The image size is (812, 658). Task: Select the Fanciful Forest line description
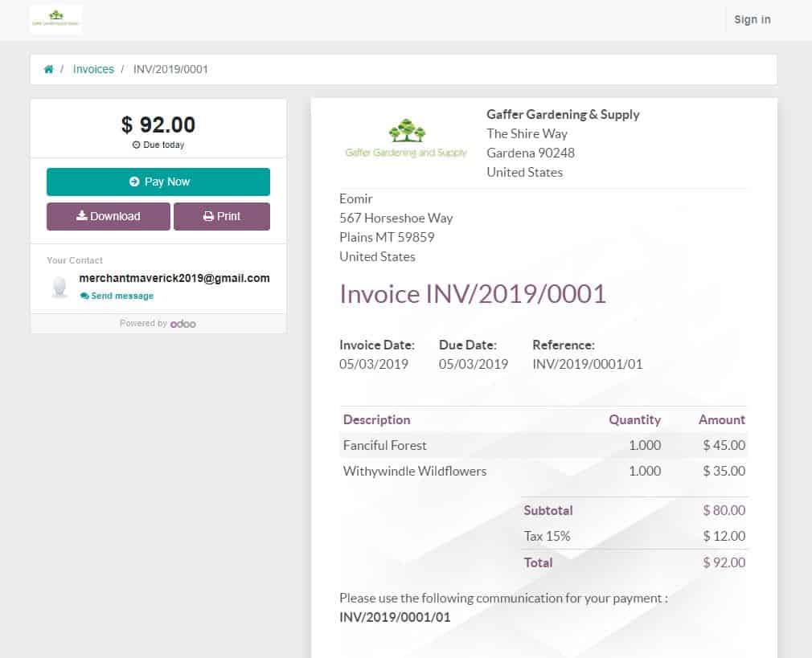pyautogui.click(x=384, y=445)
